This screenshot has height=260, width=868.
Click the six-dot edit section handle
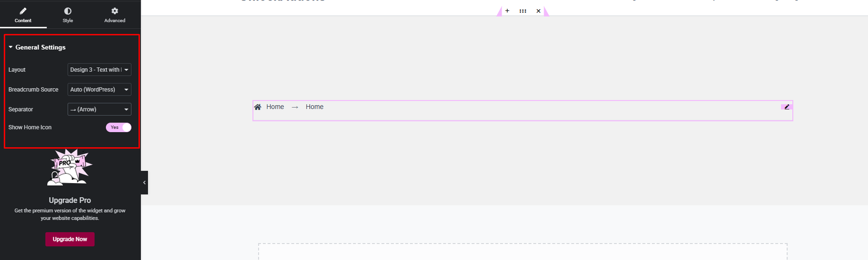522,11
